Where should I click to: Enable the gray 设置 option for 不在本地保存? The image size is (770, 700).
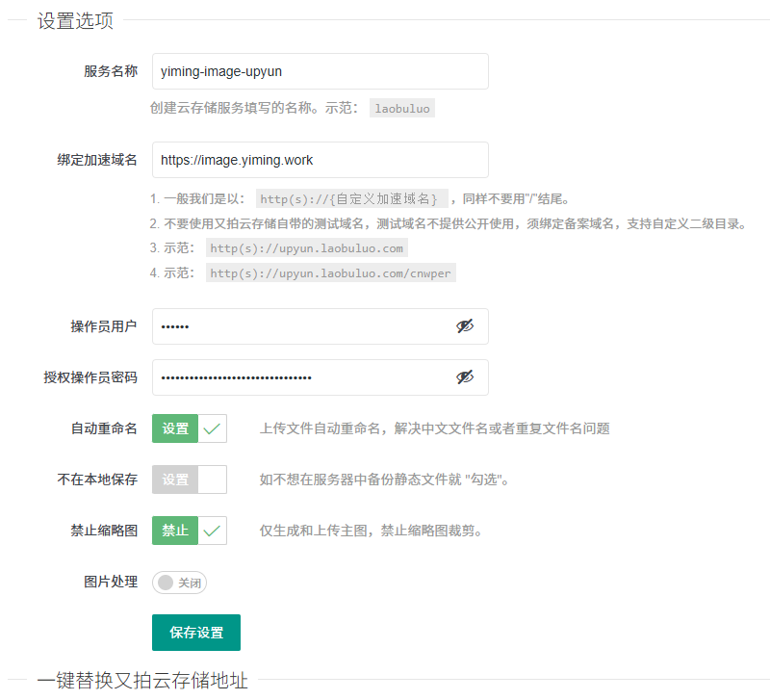point(175,480)
